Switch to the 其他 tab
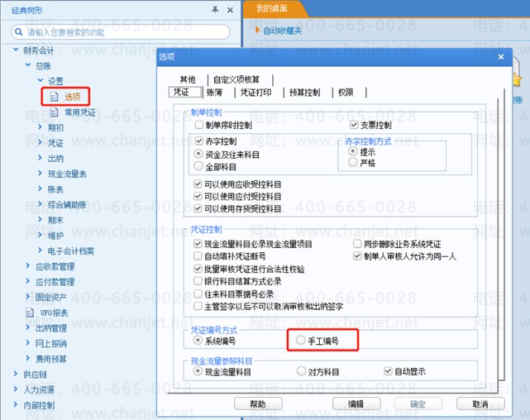The image size is (530, 420). pyautogui.click(x=188, y=79)
